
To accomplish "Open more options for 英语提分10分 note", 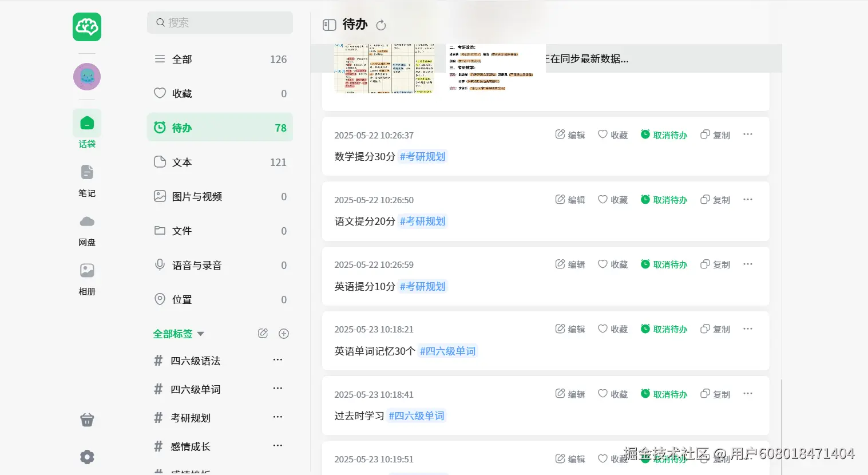I will (x=748, y=264).
